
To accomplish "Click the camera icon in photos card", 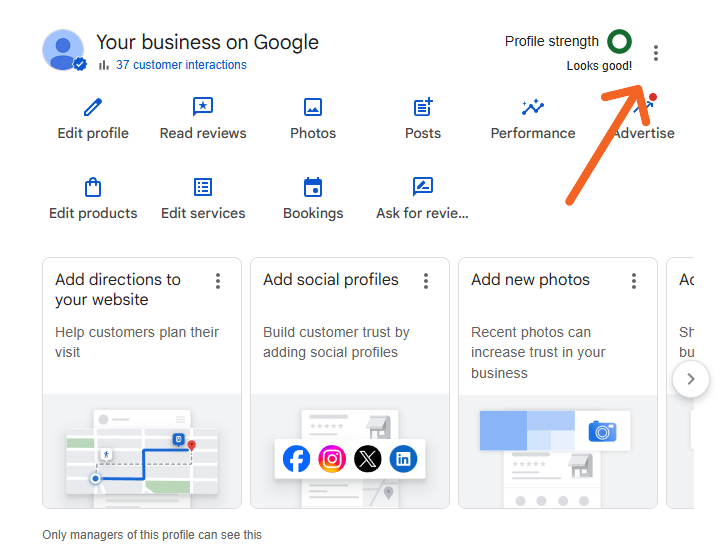I will coord(602,431).
